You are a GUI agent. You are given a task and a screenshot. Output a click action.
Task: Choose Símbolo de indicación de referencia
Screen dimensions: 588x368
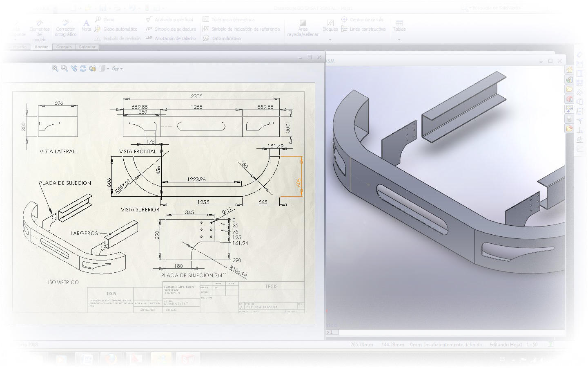pos(241,29)
